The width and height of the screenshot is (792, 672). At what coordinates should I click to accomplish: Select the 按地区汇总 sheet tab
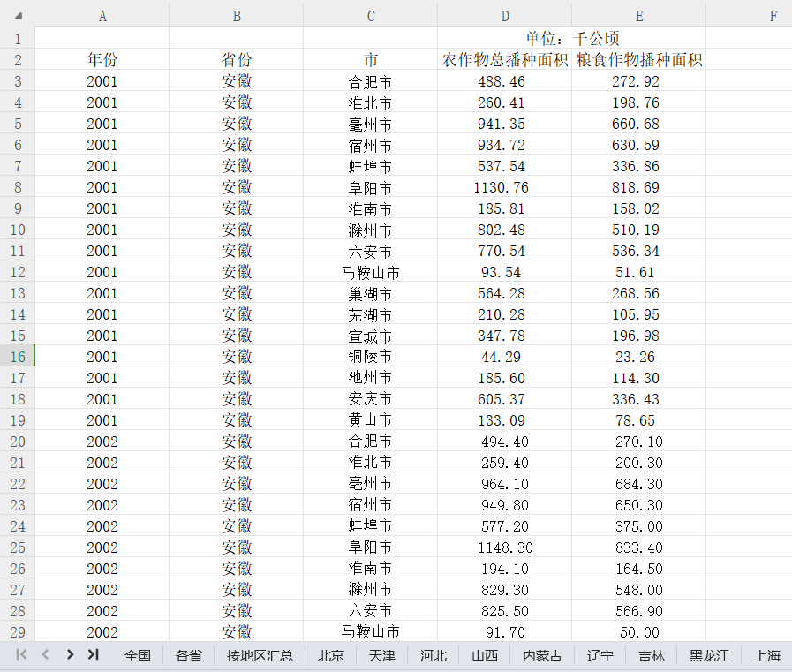click(x=260, y=655)
